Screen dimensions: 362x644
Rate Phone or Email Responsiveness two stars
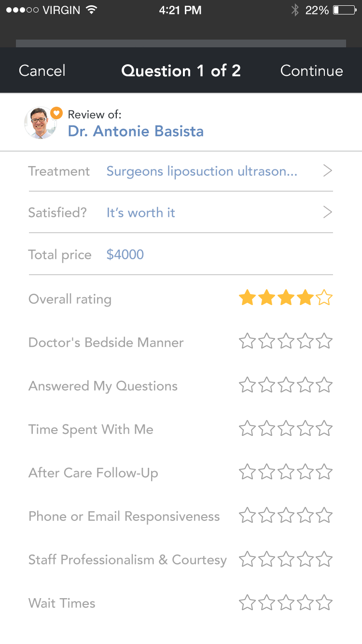[266, 516]
